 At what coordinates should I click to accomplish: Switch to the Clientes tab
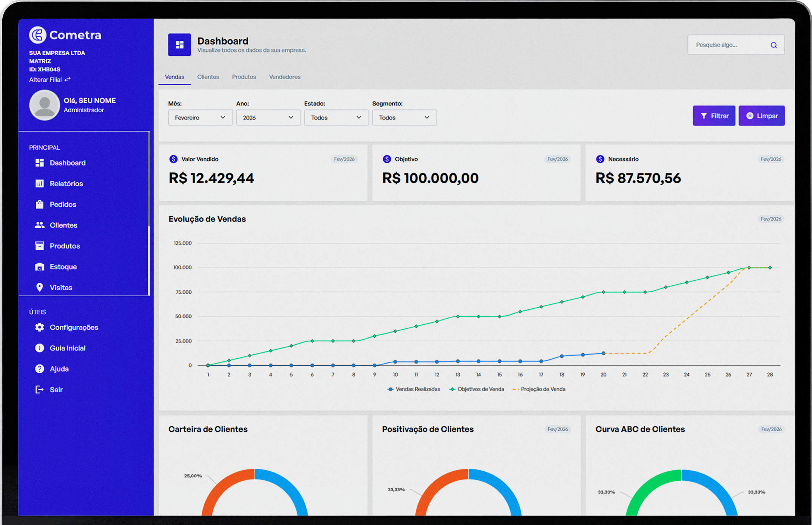pyautogui.click(x=208, y=77)
